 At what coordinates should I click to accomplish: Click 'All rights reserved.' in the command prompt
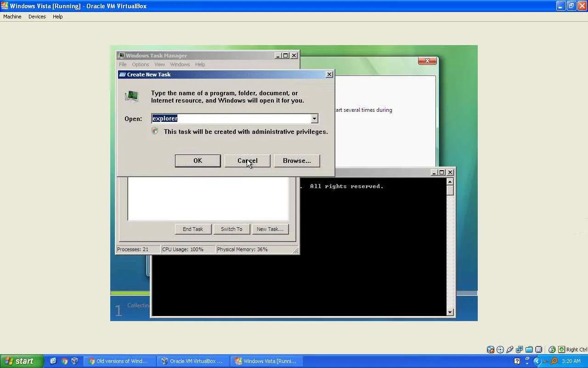tap(347, 186)
